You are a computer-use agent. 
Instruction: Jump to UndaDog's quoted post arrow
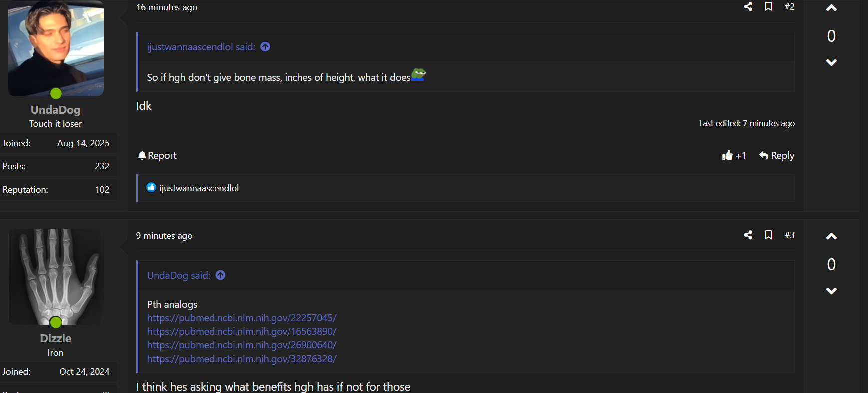click(220, 275)
